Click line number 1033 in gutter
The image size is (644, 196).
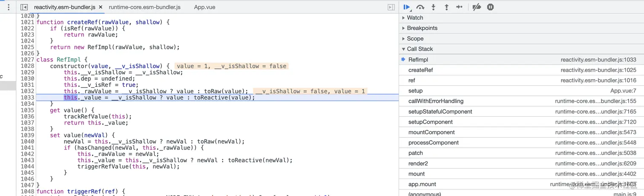click(x=27, y=98)
